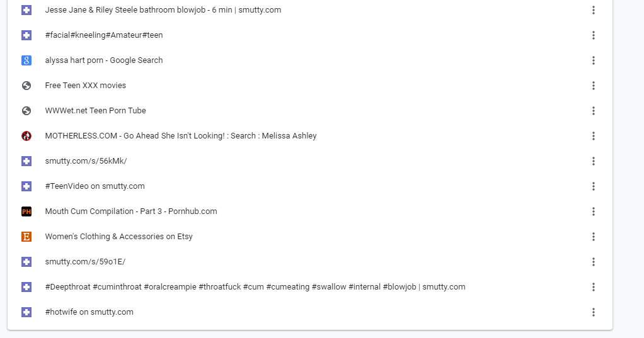The image size is (644, 338).
Task: Open the more actions menu for the Google Search entry
Action: click(x=594, y=60)
